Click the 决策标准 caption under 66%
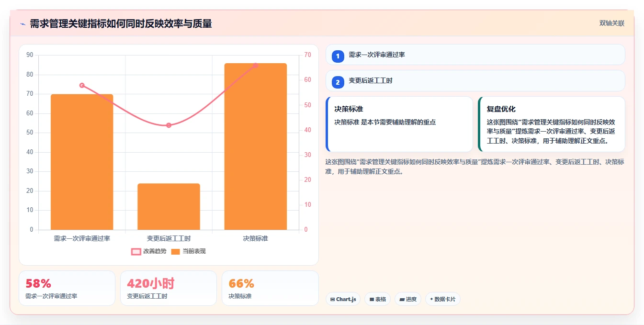This screenshot has width=644, height=325. point(240,296)
